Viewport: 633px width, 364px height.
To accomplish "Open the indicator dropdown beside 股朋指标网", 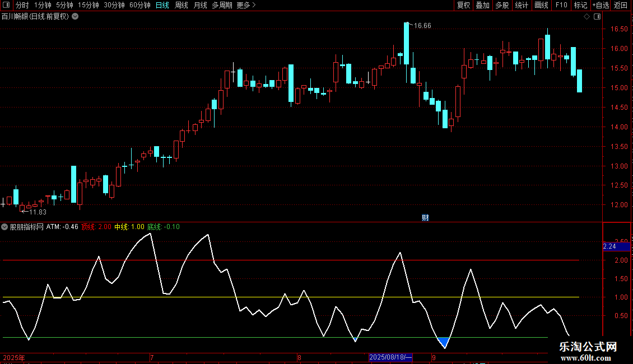I will tap(4, 227).
